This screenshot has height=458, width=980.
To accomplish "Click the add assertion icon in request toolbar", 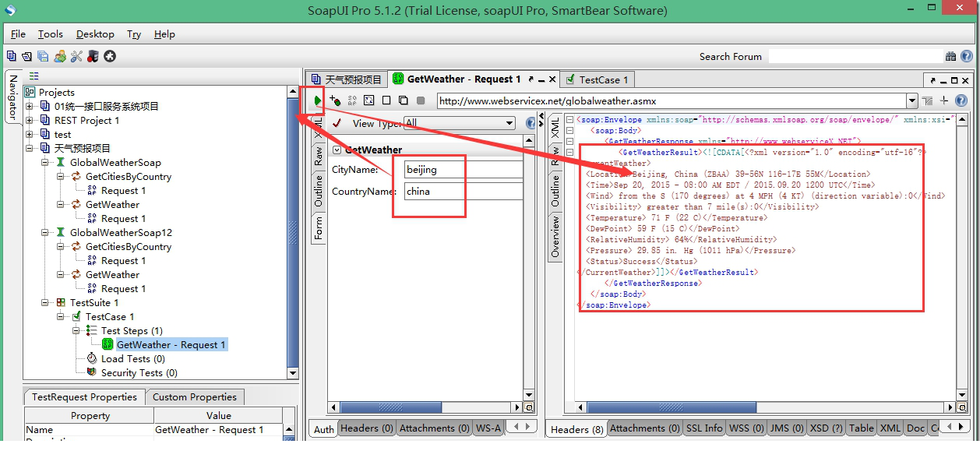I will [x=335, y=100].
